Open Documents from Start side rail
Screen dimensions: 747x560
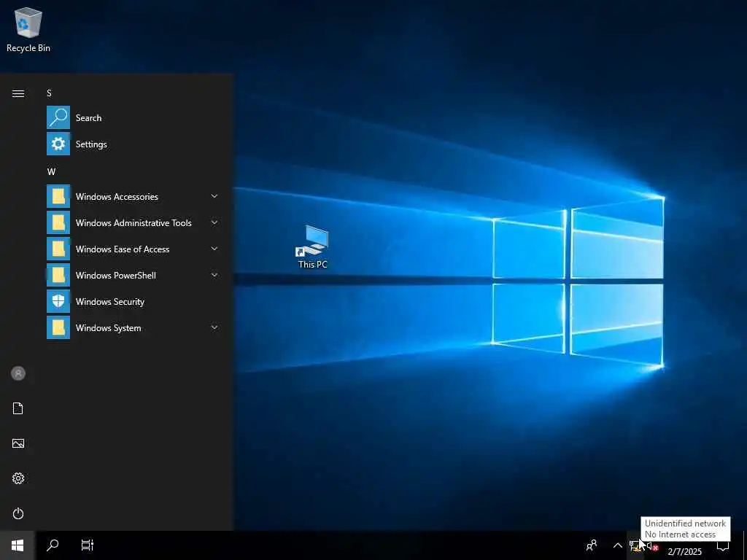tap(18, 408)
